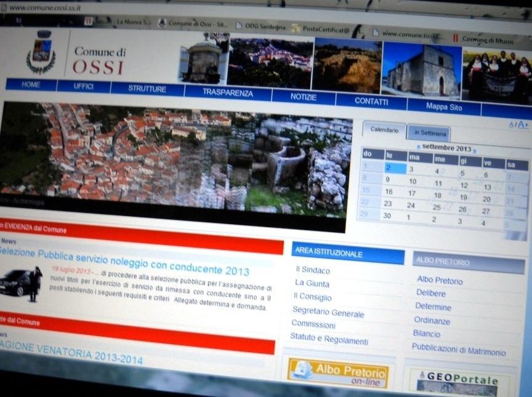Open the UFFICI menu item
Viewport: 532px width, 397px height.
point(84,86)
